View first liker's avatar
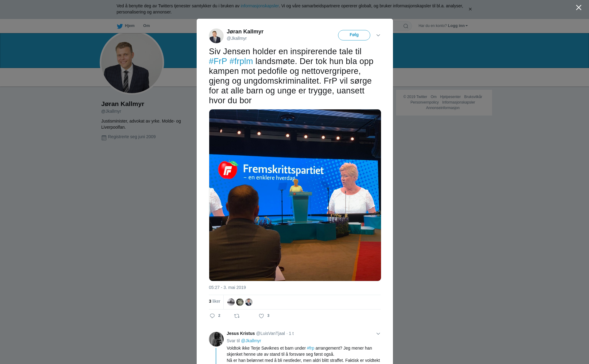 pyautogui.click(x=231, y=302)
